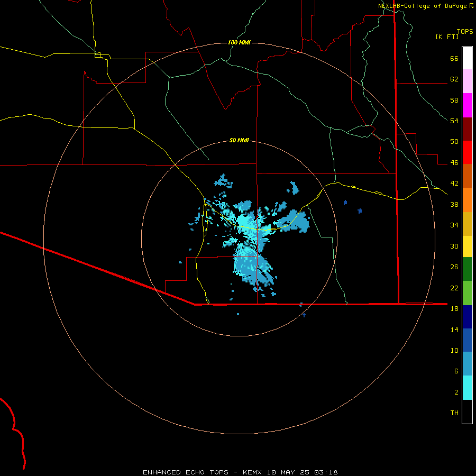Click the dark red swatch near 54
Screen dimensions: 476x476
point(467,129)
